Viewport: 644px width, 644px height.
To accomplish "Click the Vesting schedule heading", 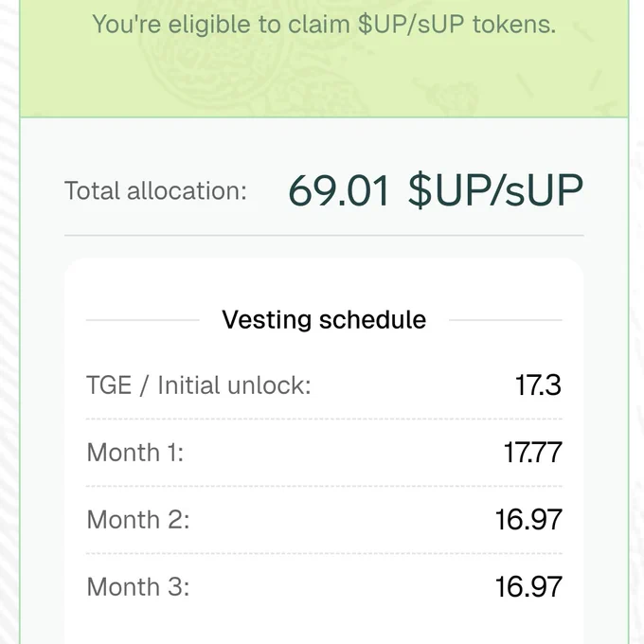I will point(324,320).
